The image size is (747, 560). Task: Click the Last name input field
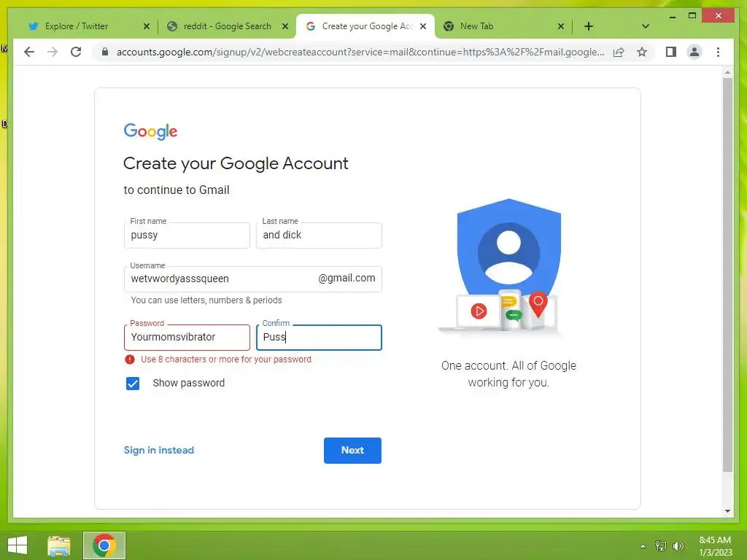[x=319, y=236]
